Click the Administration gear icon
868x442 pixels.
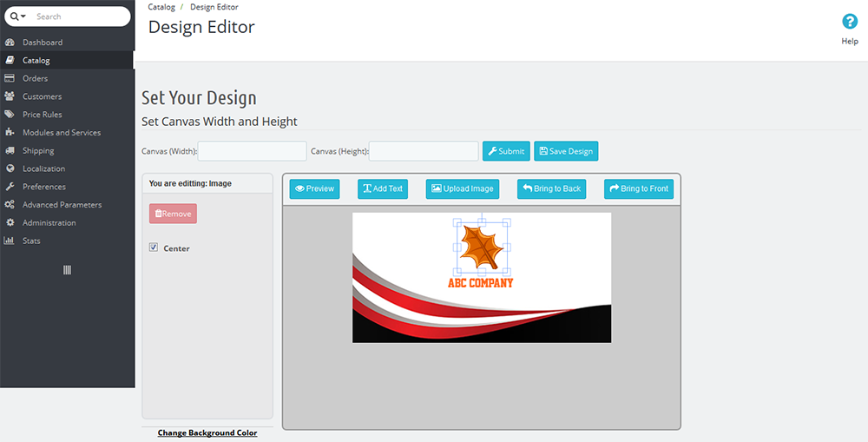10,222
